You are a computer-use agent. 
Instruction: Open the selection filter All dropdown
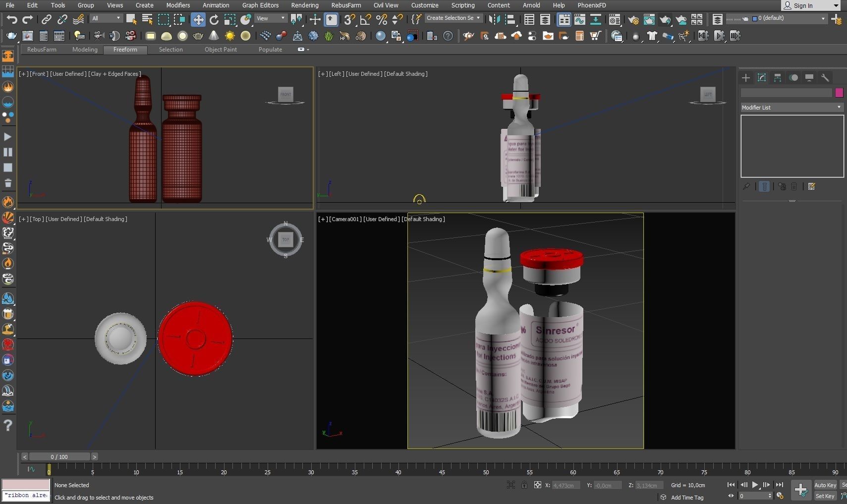pos(106,18)
